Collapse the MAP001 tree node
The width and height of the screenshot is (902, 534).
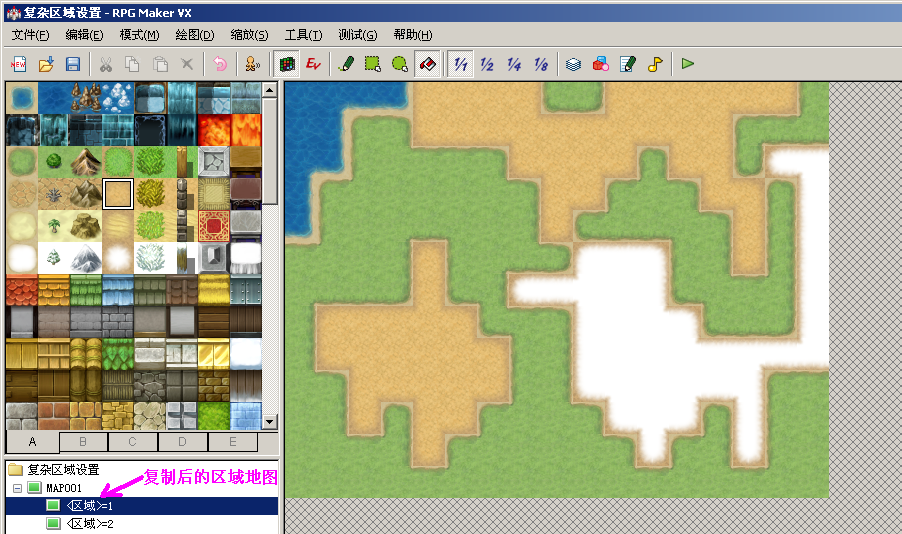click(17, 488)
